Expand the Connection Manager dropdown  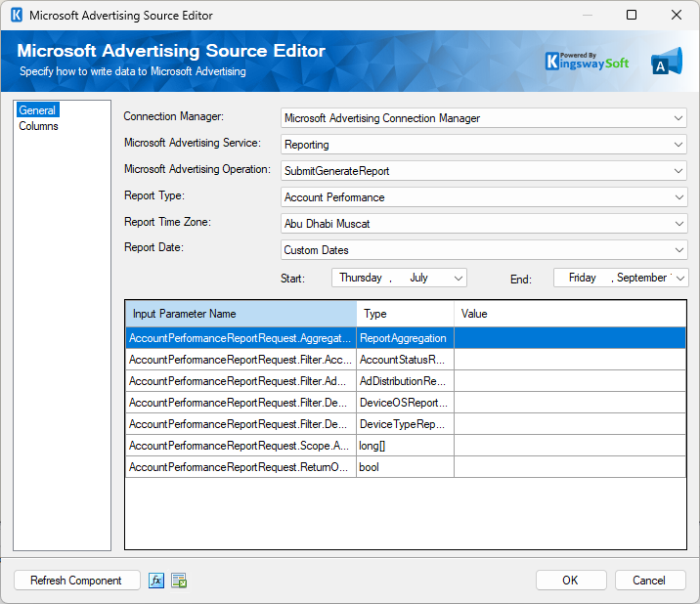pyautogui.click(x=678, y=118)
